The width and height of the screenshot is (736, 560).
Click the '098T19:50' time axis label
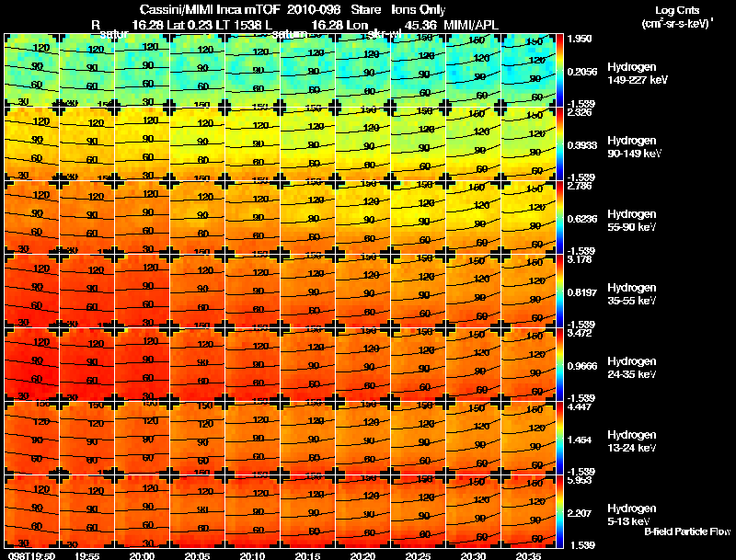(31, 555)
